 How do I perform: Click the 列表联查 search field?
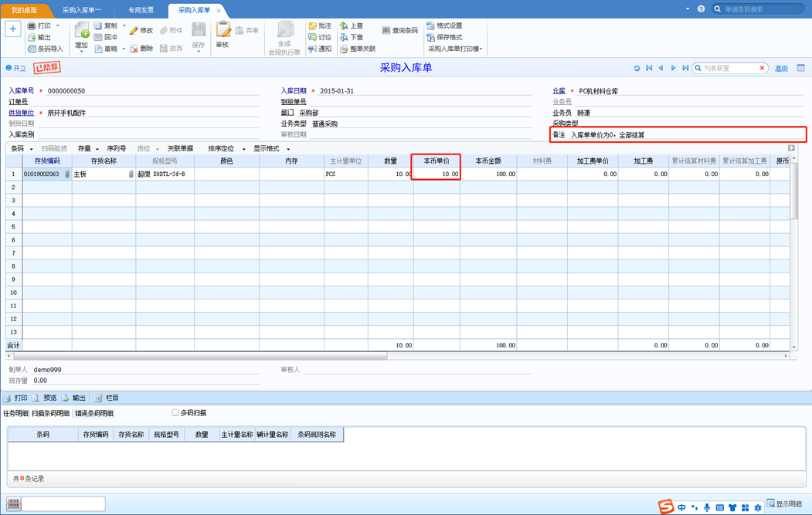coord(729,68)
